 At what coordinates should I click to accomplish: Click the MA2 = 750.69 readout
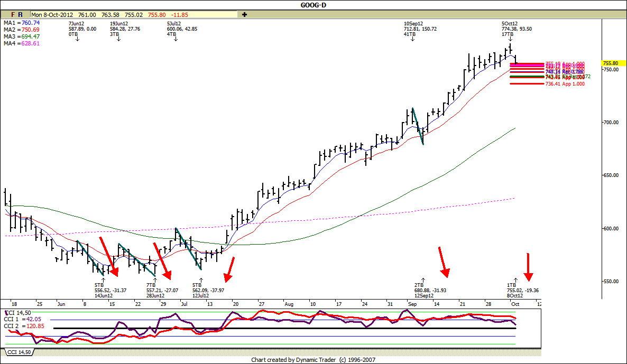pos(22,30)
